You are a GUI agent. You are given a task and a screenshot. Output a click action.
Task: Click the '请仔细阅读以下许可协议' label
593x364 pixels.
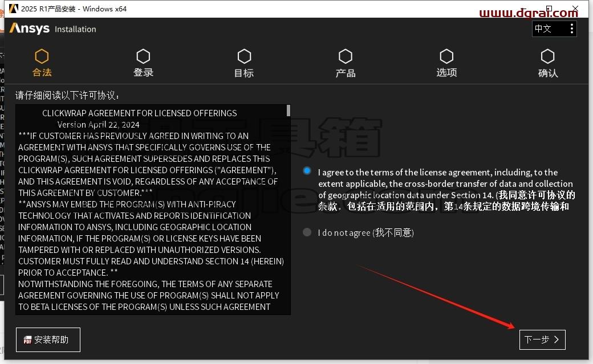[67, 95]
